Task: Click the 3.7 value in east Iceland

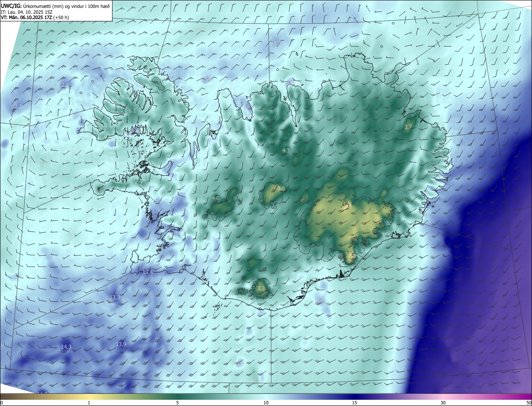Action: [408, 127]
